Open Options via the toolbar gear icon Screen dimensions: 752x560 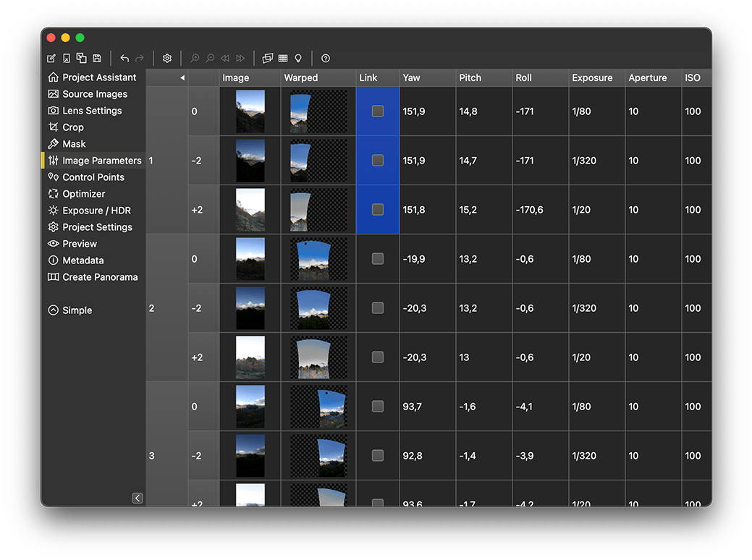167,58
